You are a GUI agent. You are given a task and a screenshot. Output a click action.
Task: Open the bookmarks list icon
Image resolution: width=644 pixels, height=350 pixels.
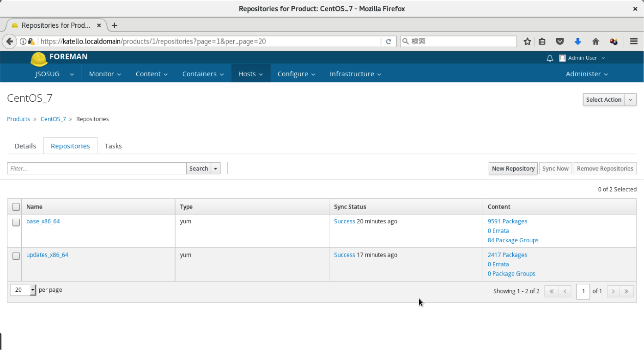[x=542, y=41]
